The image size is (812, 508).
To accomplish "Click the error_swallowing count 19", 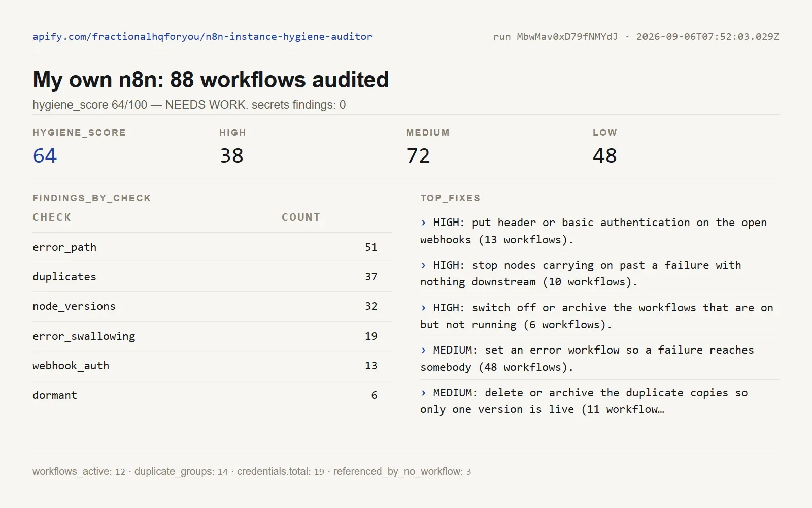I will [x=371, y=336].
